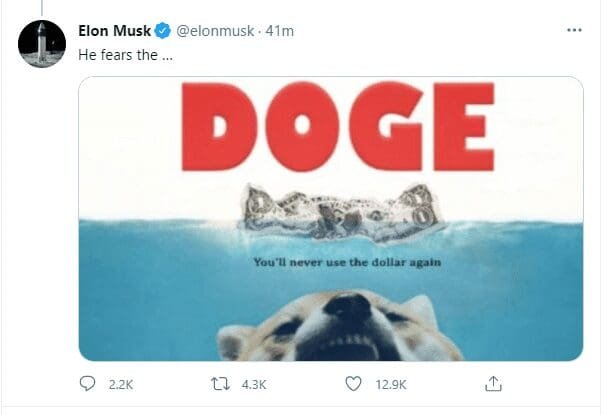
Task: Click the red DOGE title in the meme
Action: [338, 125]
